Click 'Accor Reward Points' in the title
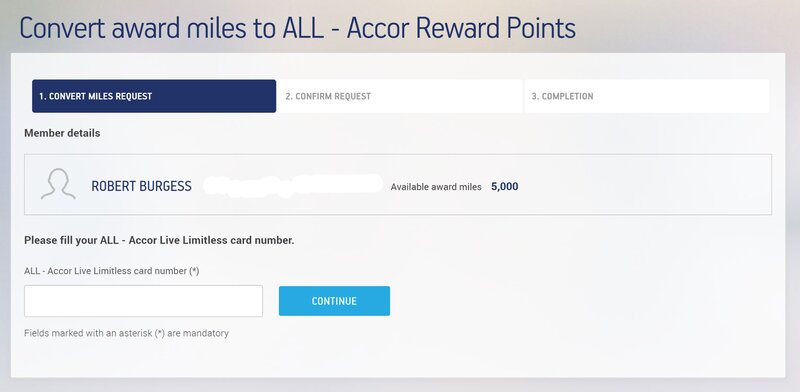This screenshot has width=800, height=392. (461, 29)
